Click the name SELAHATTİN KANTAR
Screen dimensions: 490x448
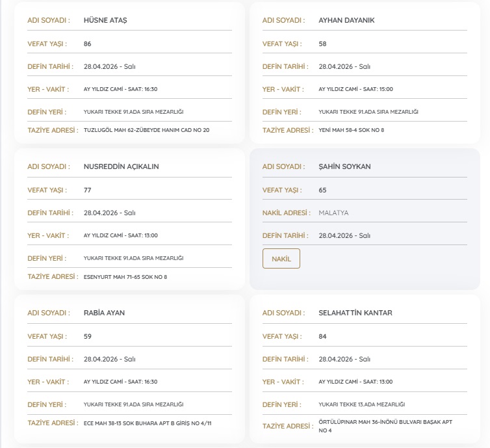click(x=355, y=313)
